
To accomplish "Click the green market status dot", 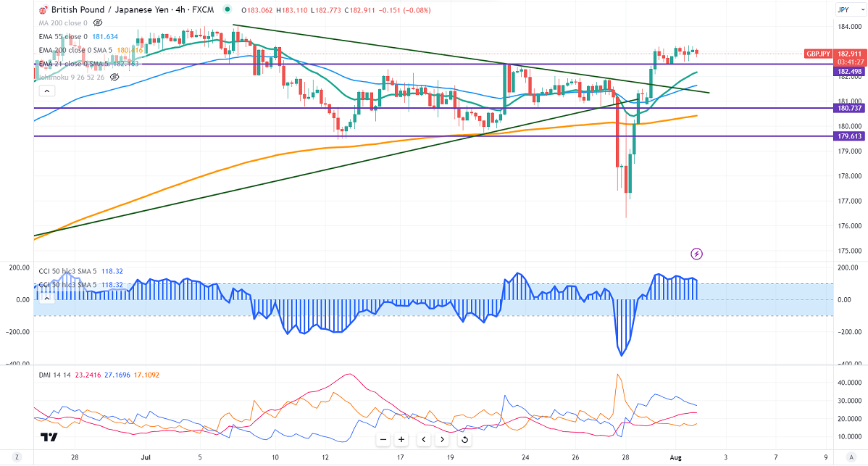I will [x=228, y=9].
